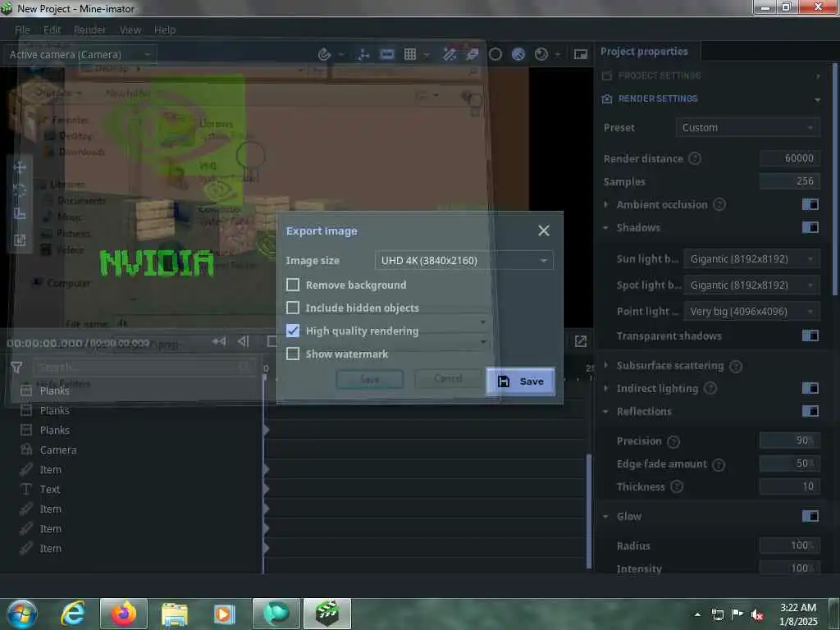The height and width of the screenshot is (630, 840).
Task: Open Windows Explorer folder in the taskbar
Action: point(174,614)
